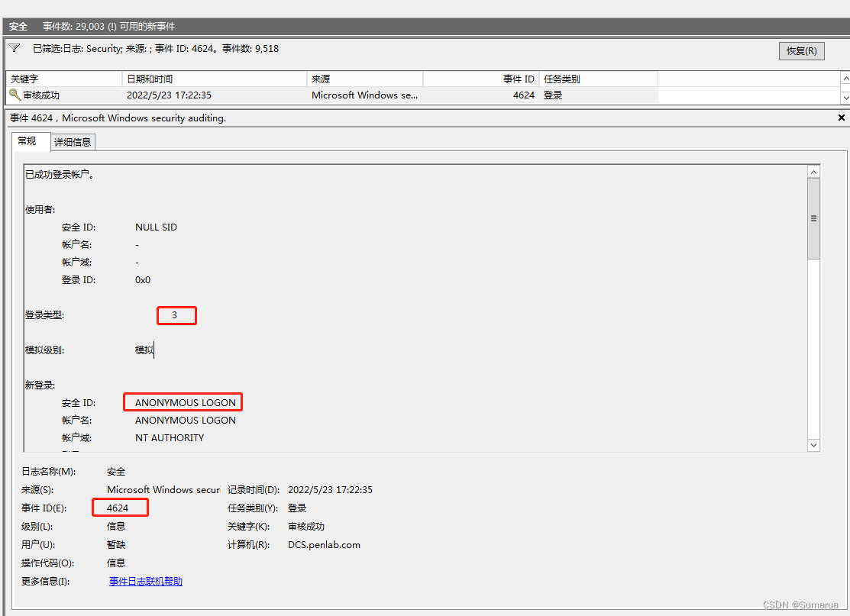The height and width of the screenshot is (616, 850).
Task: Sort by 任务类别 column header
Action: (599, 79)
